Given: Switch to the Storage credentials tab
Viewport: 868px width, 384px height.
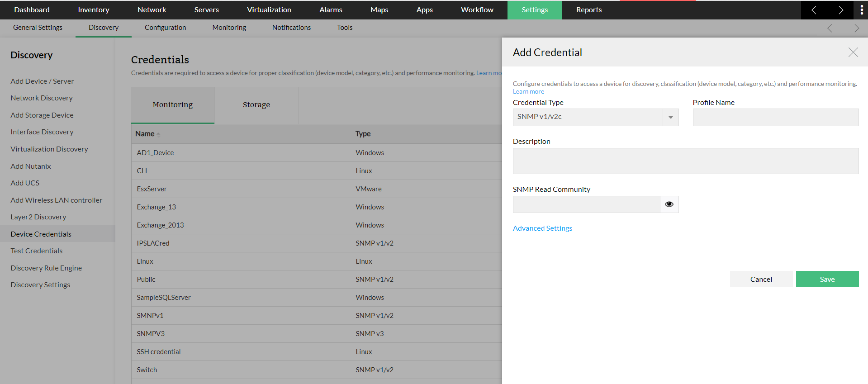Looking at the screenshot, I should pyautogui.click(x=256, y=105).
